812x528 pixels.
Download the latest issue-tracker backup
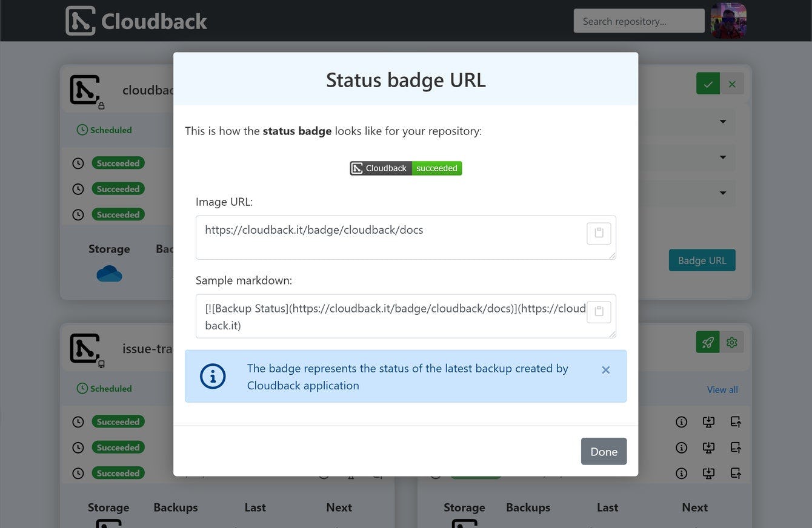point(708,421)
